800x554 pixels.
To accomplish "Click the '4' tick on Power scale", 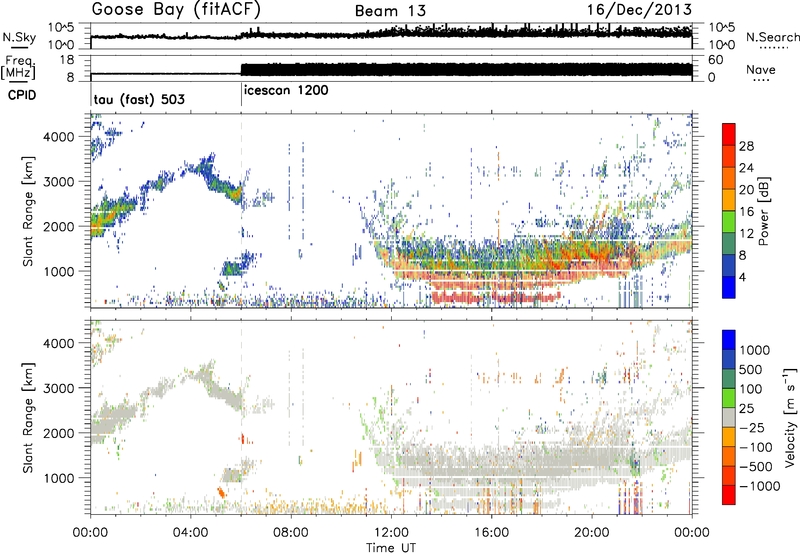I will tap(742, 277).
